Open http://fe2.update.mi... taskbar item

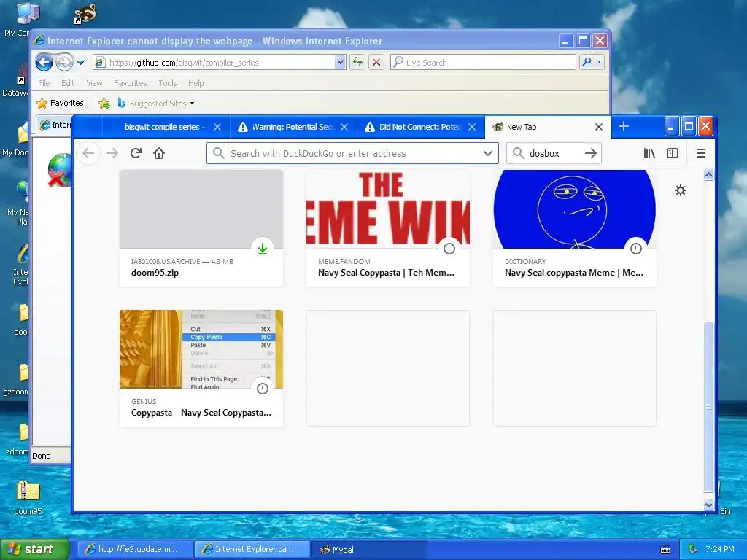[136, 549]
